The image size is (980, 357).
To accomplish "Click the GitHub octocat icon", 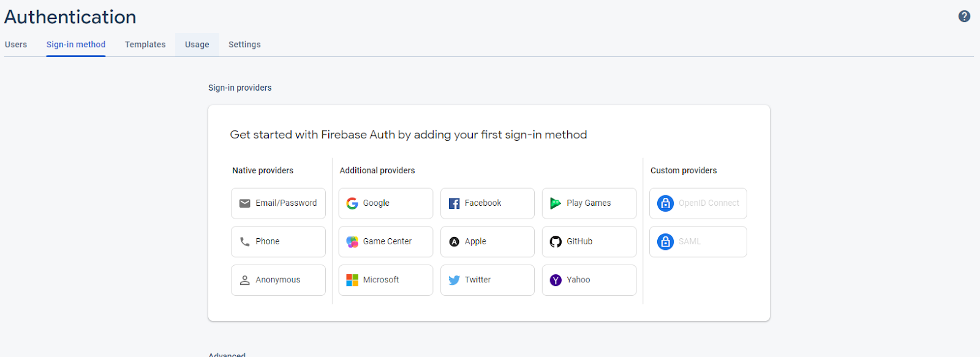I will tap(556, 242).
